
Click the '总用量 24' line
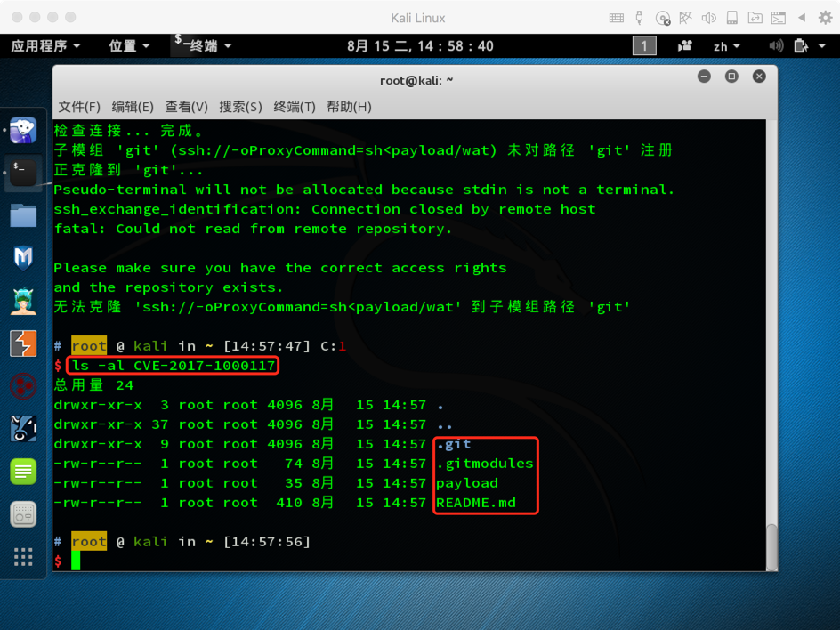coord(93,385)
